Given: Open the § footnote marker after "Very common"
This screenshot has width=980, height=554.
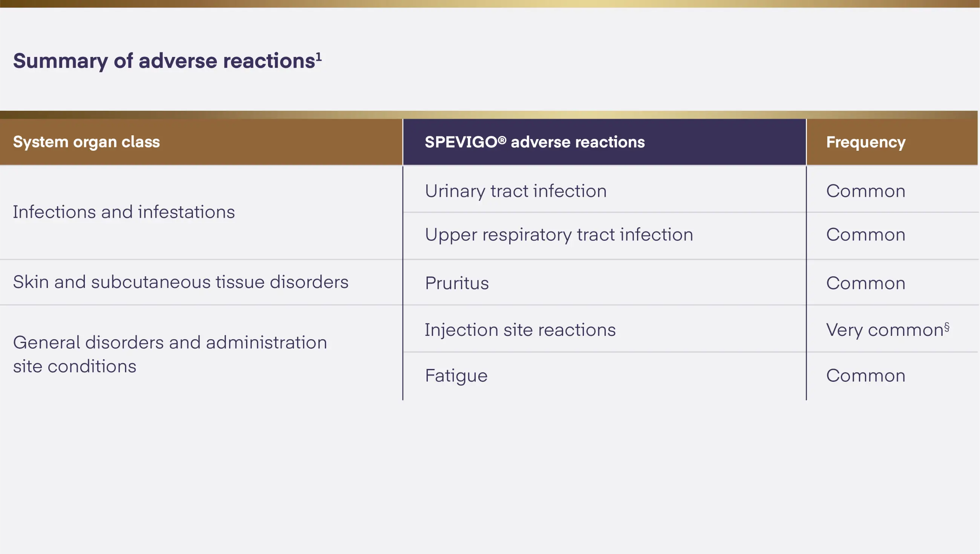Looking at the screenshot, I should 947,327.
